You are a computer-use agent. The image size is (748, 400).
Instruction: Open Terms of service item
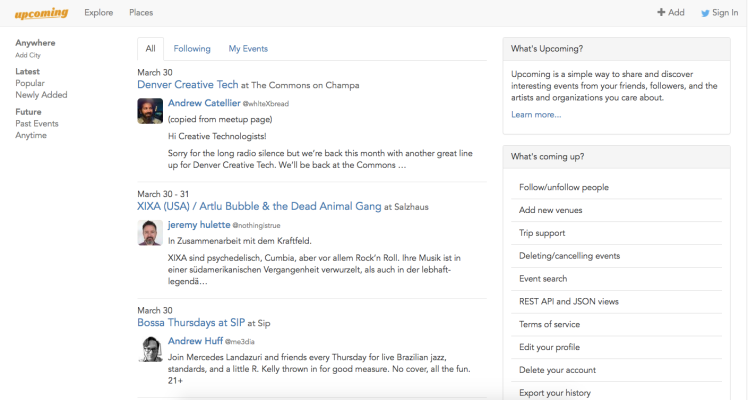pyautogui.click(x=616, y=324)
